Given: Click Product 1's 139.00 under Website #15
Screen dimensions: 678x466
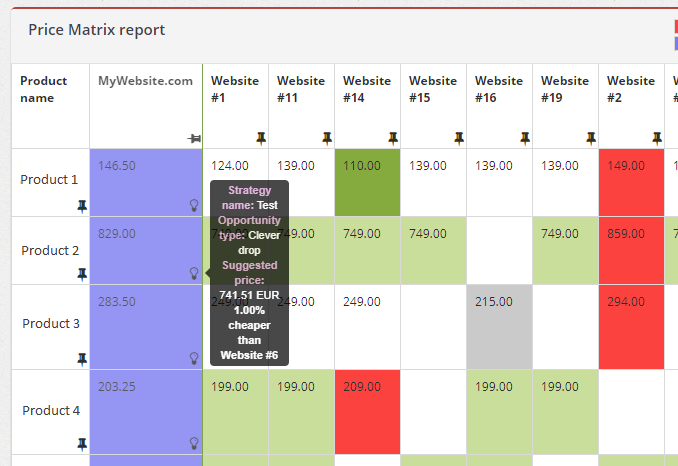Looking at the screenshot, I should click(433, 182).
